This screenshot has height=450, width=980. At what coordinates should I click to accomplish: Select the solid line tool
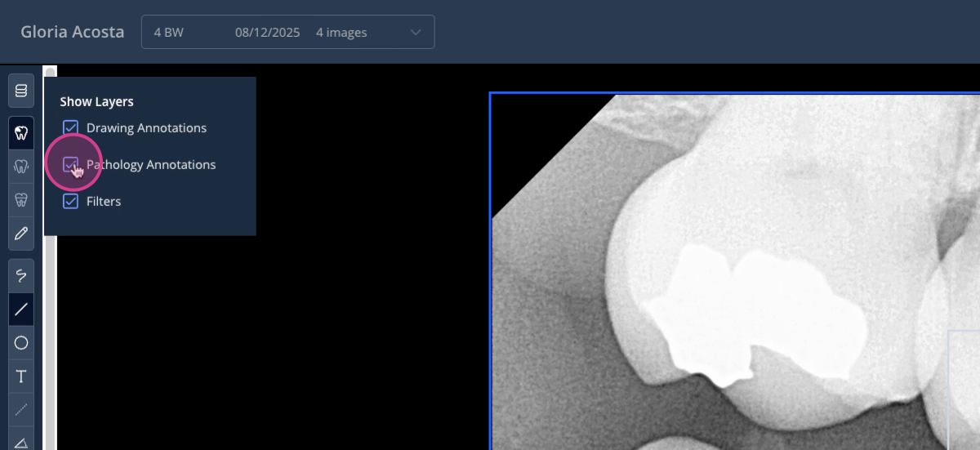coord(21,310)
